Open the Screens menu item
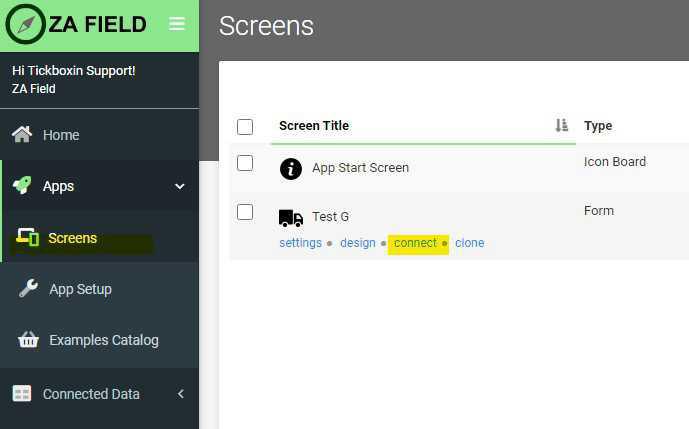The image size is (689, 429). pos(72,238)
